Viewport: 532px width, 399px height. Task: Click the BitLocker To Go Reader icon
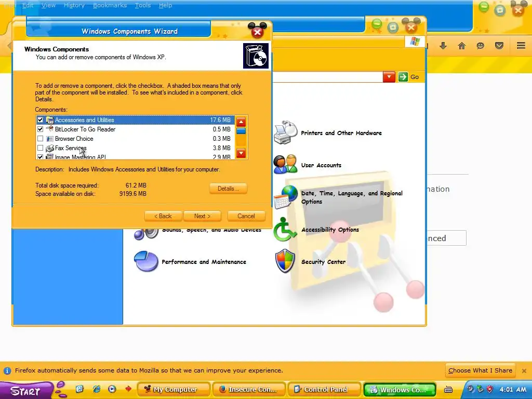(x=50, y=129)
